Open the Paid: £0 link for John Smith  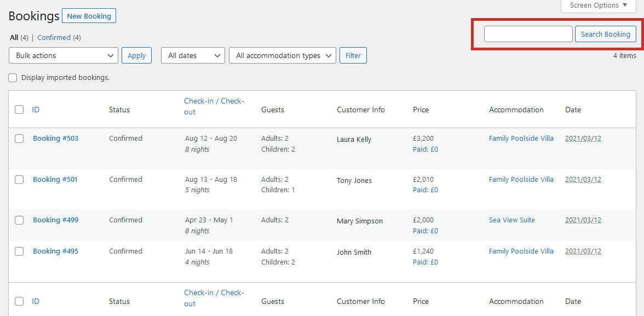426,262
